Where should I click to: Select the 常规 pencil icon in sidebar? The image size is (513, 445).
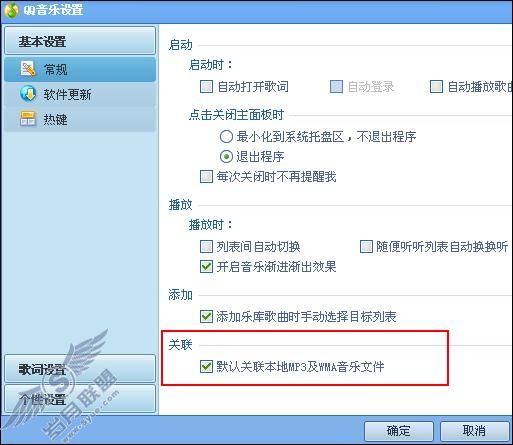pyautogui.click(x=28, y=69)
